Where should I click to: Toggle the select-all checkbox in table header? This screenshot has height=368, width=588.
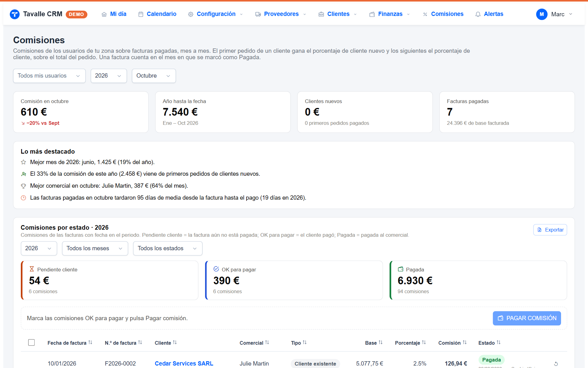click(31, 343)
